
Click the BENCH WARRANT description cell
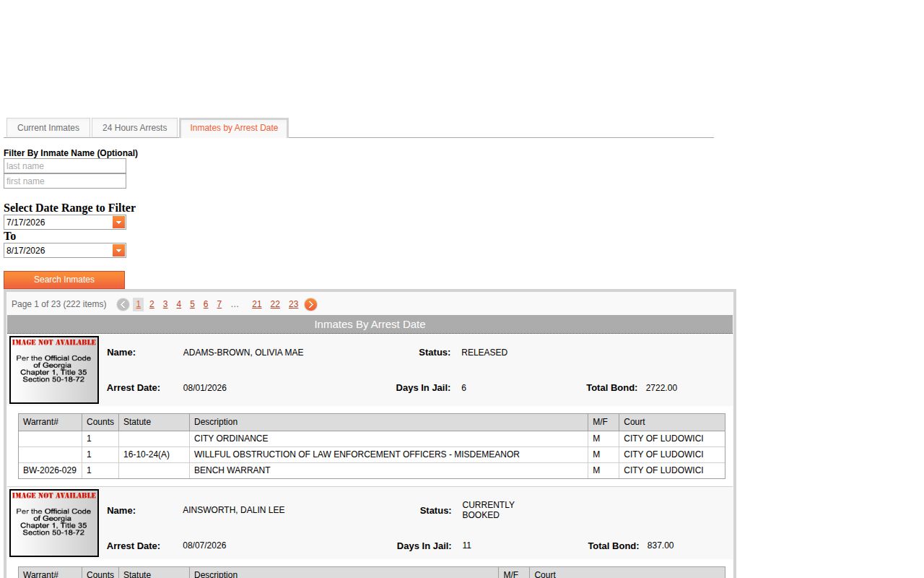coord(389,470)
